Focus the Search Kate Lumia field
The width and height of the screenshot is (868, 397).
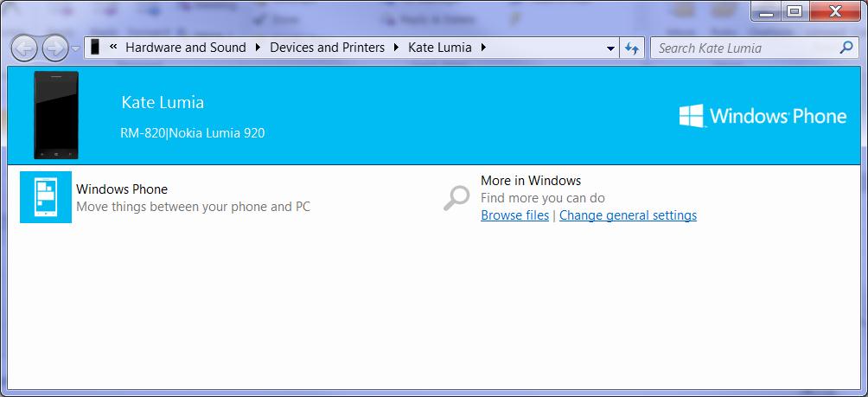point(753,48)
